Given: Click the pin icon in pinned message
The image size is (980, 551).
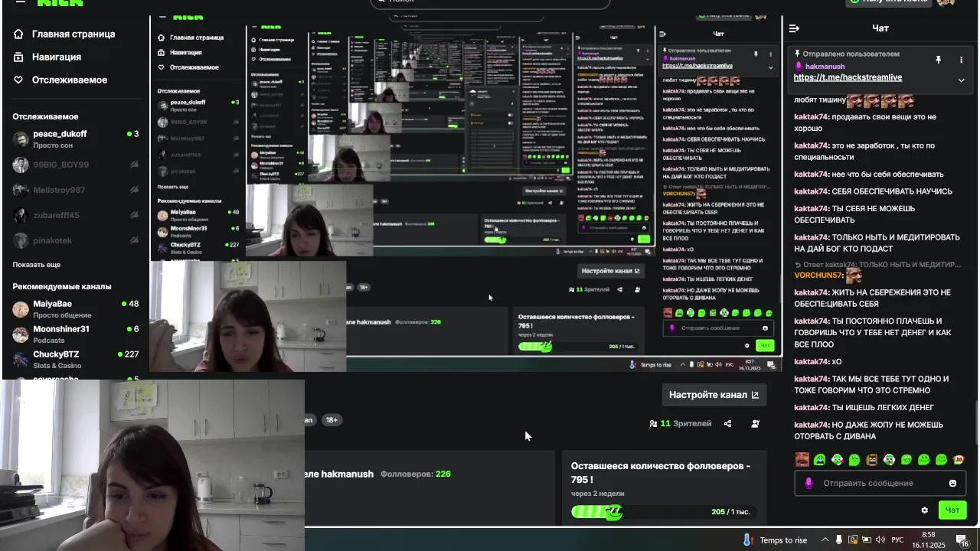Looking at the screenshot, I should [x=938, y=59].
